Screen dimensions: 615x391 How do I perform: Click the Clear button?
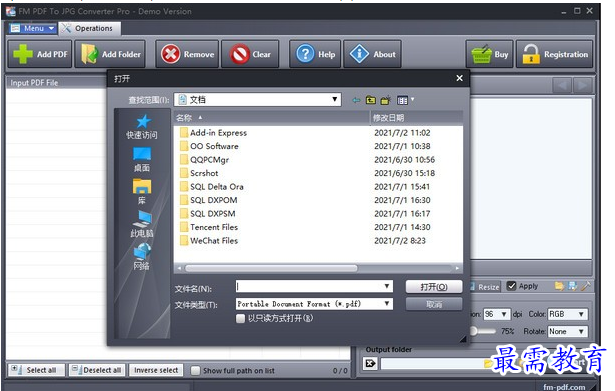click(250, 54)
